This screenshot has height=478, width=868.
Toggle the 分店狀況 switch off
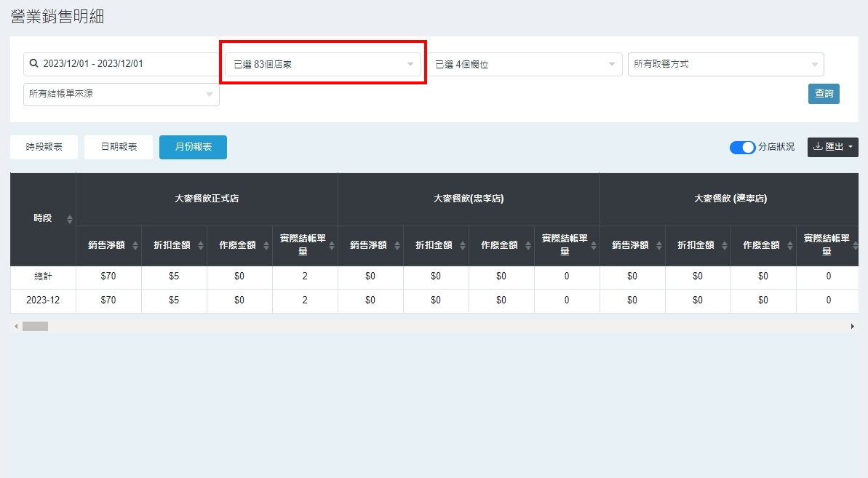(742, 148)
